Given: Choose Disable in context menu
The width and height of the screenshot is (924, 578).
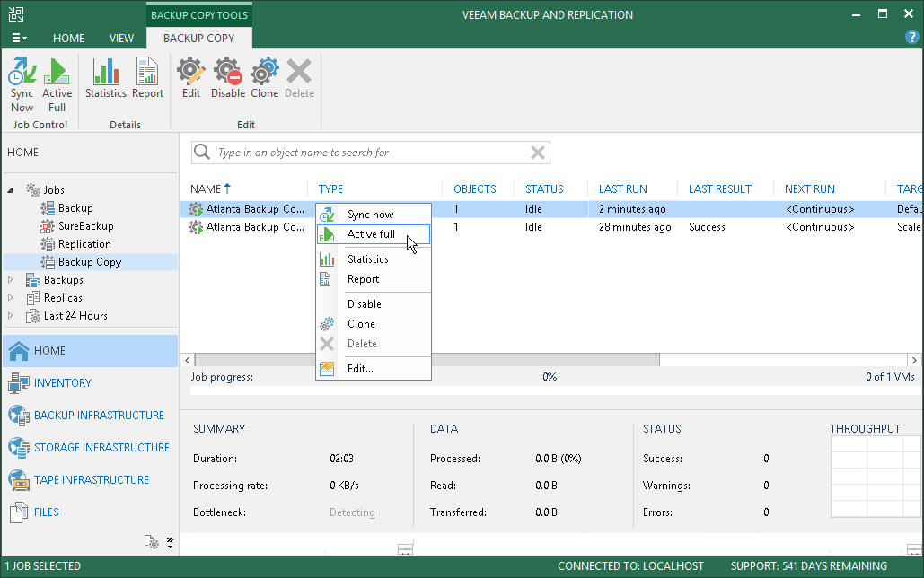Looking at the screenshot, I should point(374,304).
